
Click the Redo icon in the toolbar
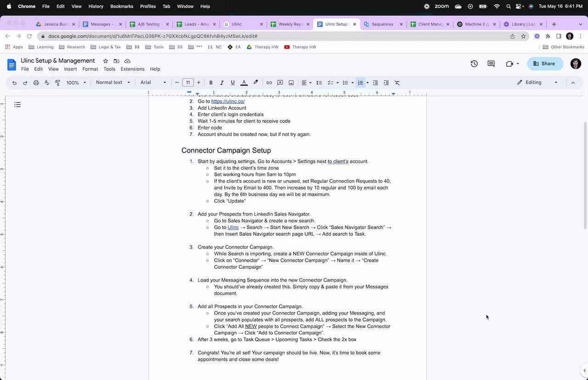(x=25, y=83)
